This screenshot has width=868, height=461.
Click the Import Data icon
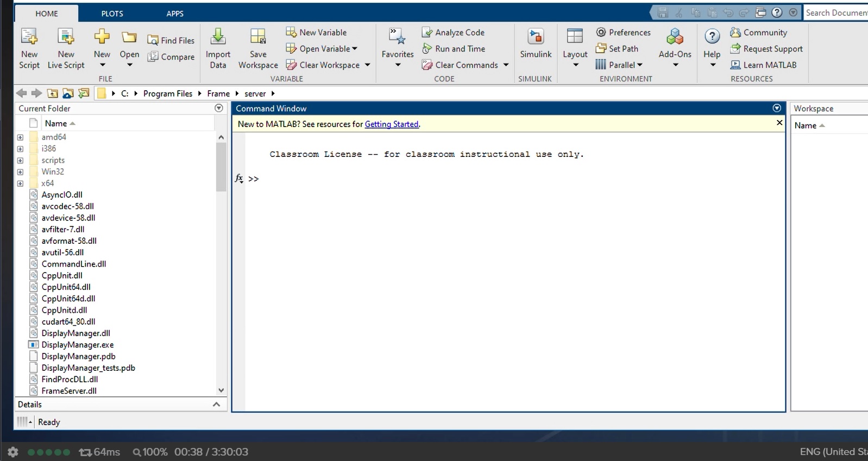pyautogui.click(x=218, y=37)
